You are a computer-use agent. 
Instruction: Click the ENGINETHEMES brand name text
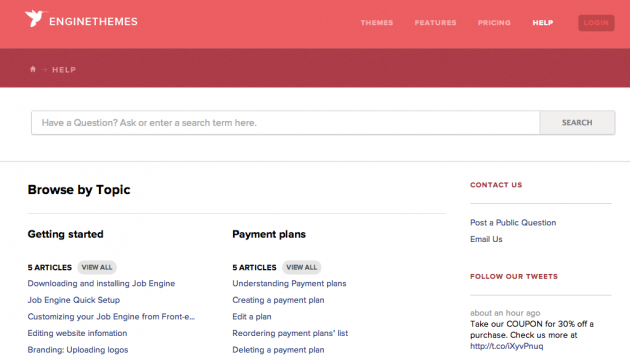tap(93, 22)
